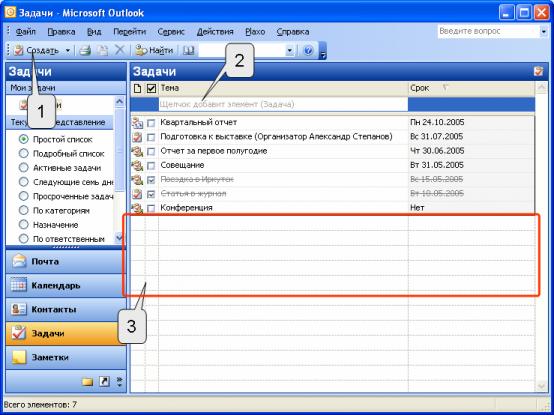The width and height of the screenshot is (554, 415).
Task: Click task icon beside Квартальный отчет
Action: (x=137, y=123)
